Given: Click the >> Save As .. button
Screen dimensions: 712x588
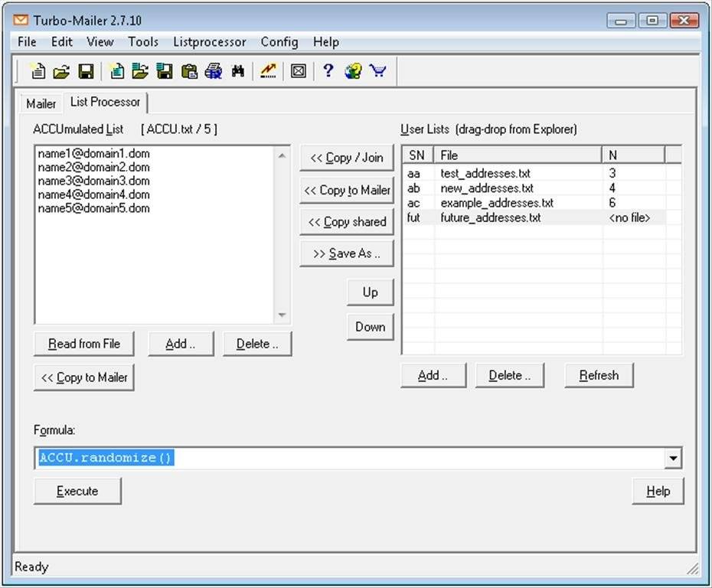Looking at the screenshot, I should click(x=347, y=253).
